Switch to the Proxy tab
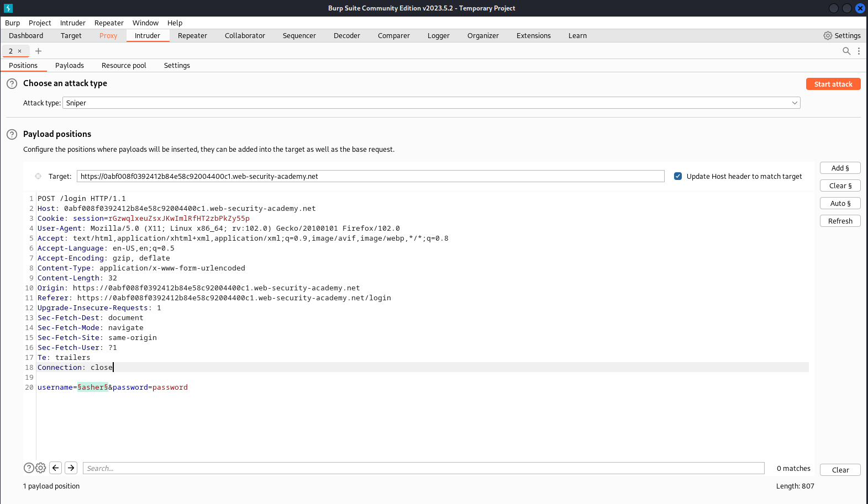Viewport: 868px width, 504px height. 108,35
